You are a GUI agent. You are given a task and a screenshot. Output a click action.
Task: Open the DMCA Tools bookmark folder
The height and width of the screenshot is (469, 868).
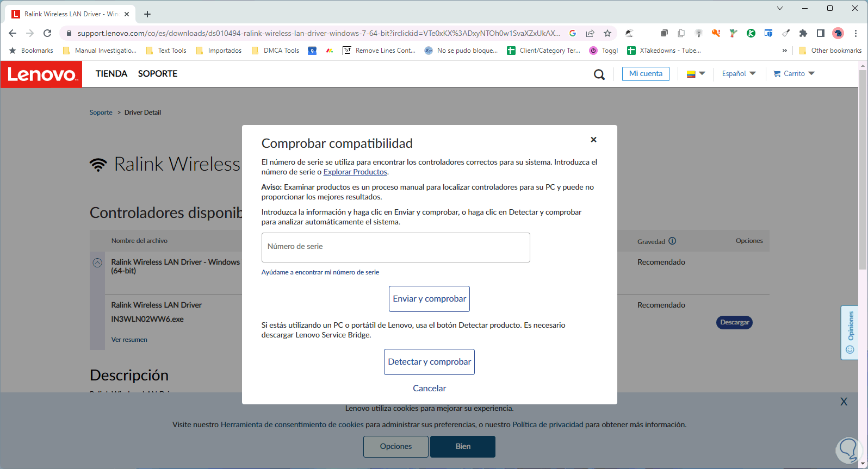tap(276, 51)
